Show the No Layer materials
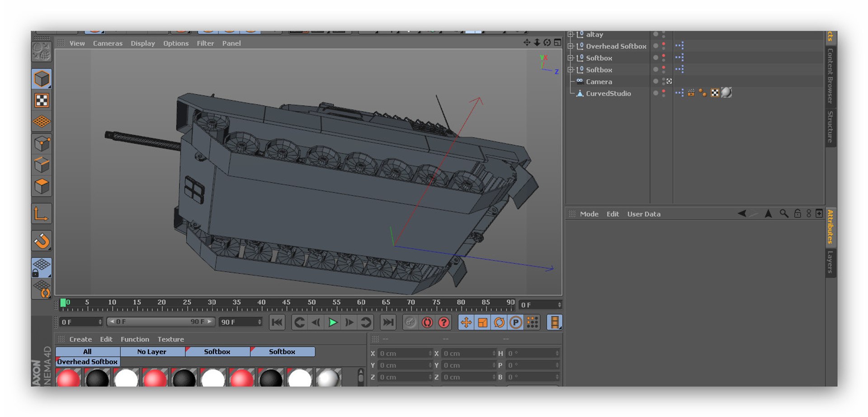This screenshot has height=417, width=868. coord(152,351)
